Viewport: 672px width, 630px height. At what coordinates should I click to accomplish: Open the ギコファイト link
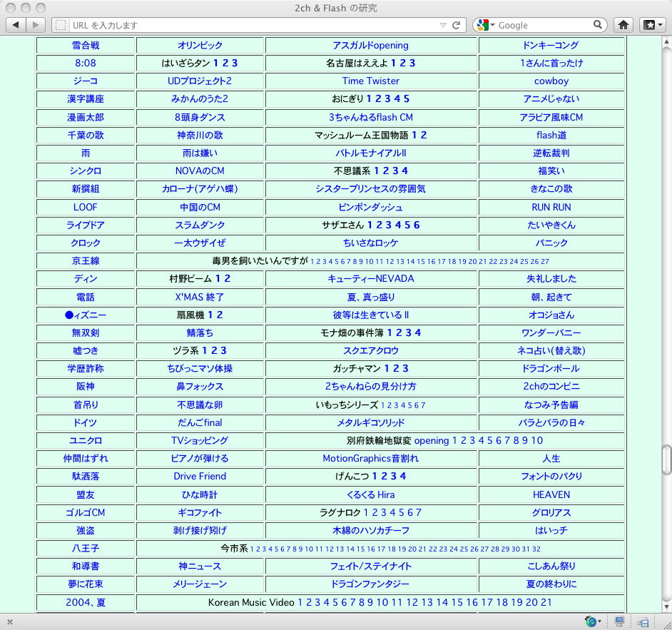point(200,513)
